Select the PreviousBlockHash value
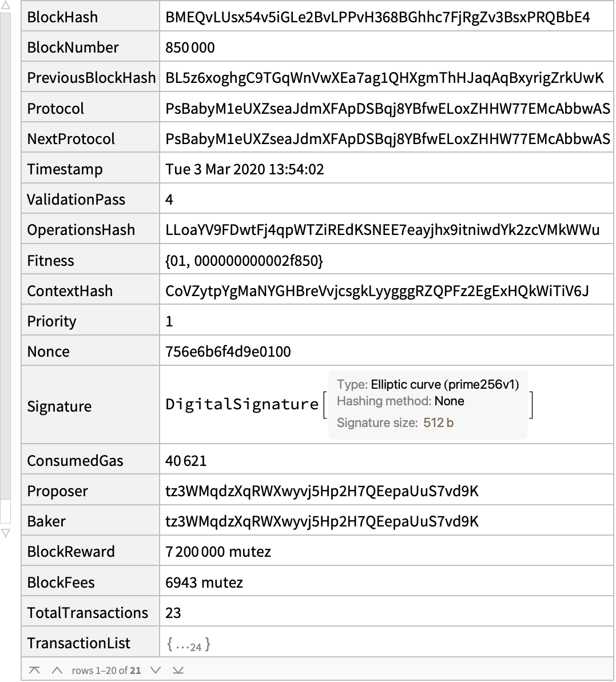The image size is (616, 682). pyautogui.click(x=384, y=78)
